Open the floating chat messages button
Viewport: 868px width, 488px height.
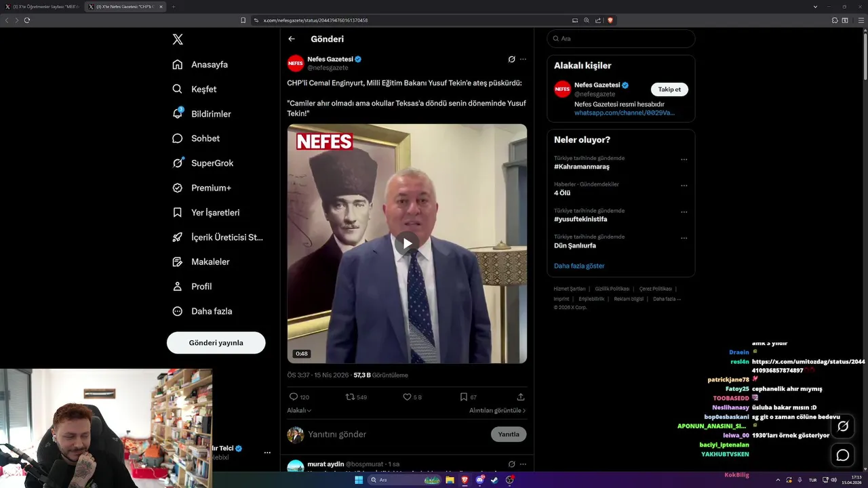tap(843, 455)
